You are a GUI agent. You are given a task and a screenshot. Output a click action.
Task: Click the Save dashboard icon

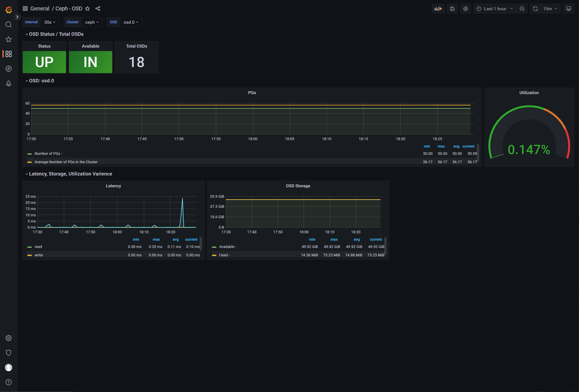[452, 9]
